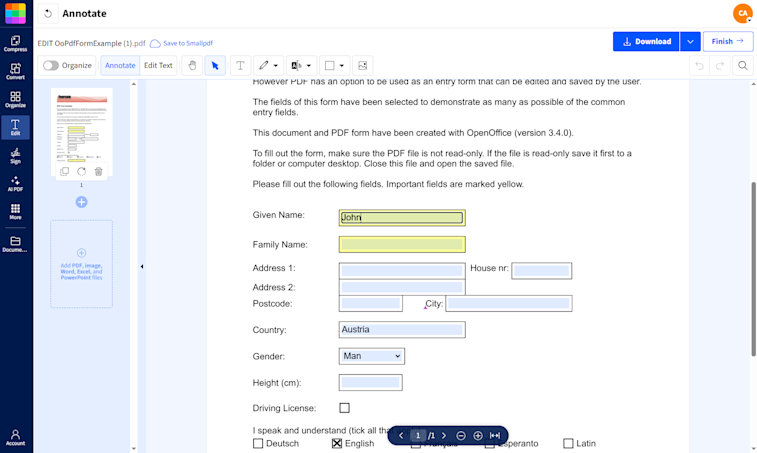Insert an image with the image tool
The width and height of the screenshot is (757, 453).
tap(363, 66)
